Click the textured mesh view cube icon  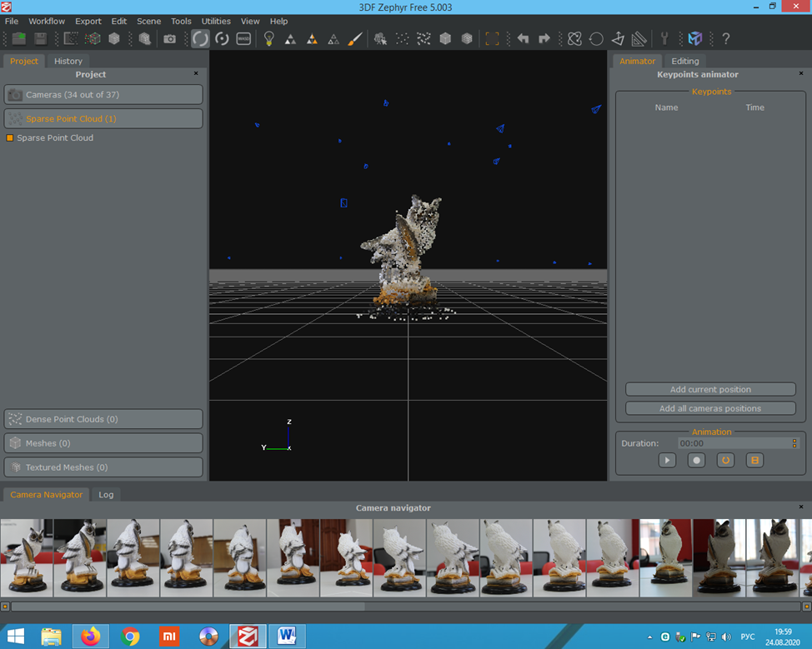tap(467, 39)
